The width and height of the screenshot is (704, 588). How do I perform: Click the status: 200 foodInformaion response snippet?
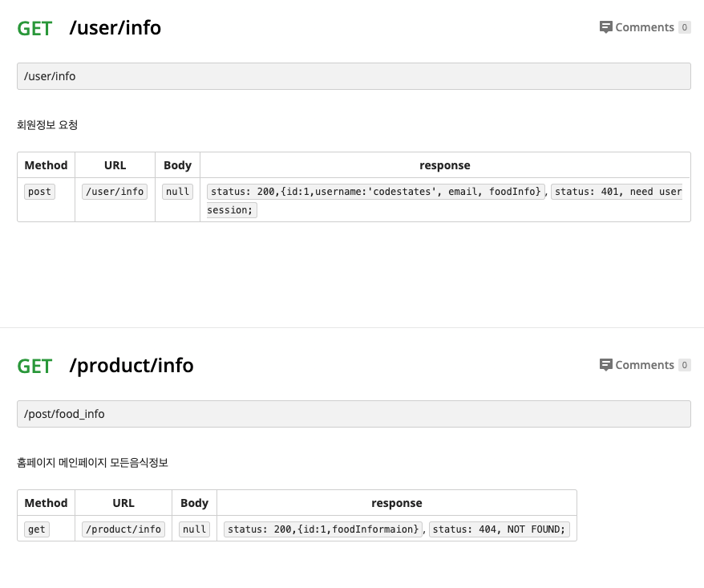point(322,529)
